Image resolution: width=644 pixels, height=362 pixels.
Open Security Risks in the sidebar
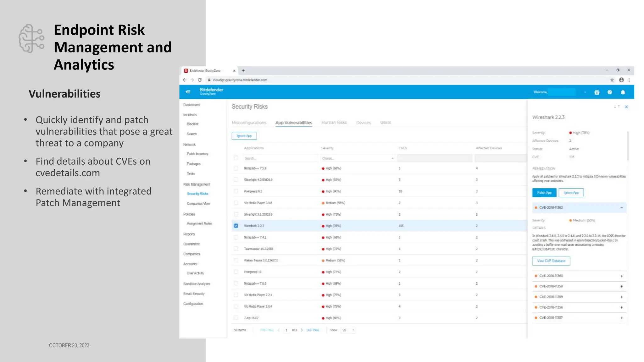(197, 194)
